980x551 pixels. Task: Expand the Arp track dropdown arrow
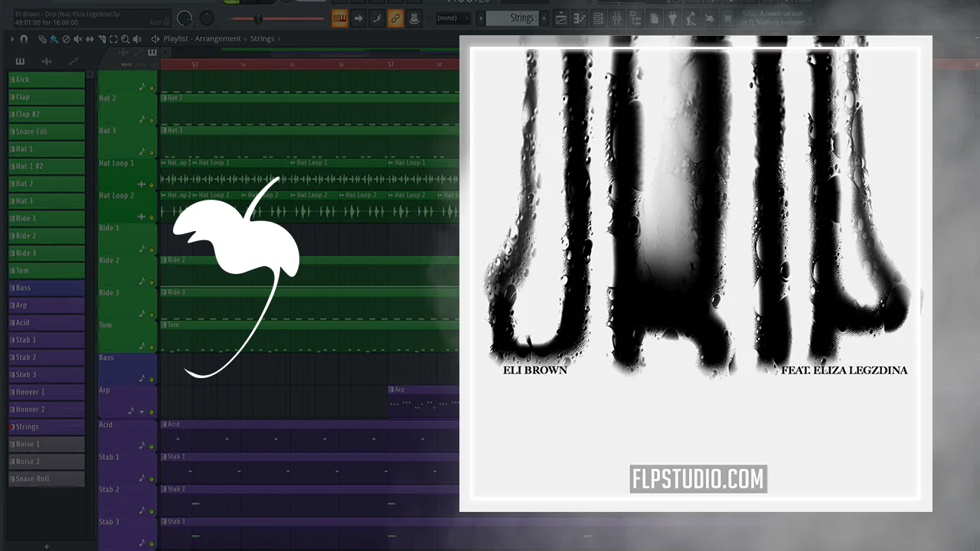pyautogui.click(x=141, y=412)
